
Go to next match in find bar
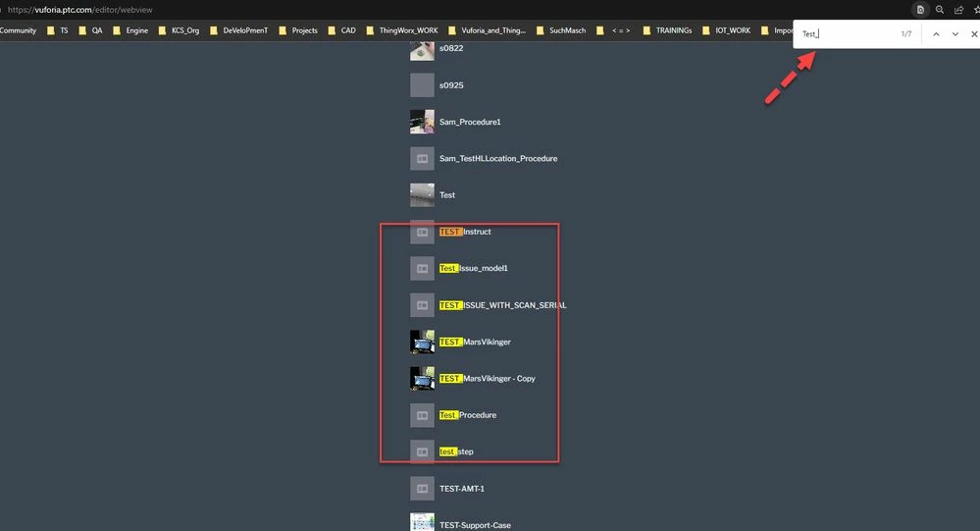tap(955, 33)
